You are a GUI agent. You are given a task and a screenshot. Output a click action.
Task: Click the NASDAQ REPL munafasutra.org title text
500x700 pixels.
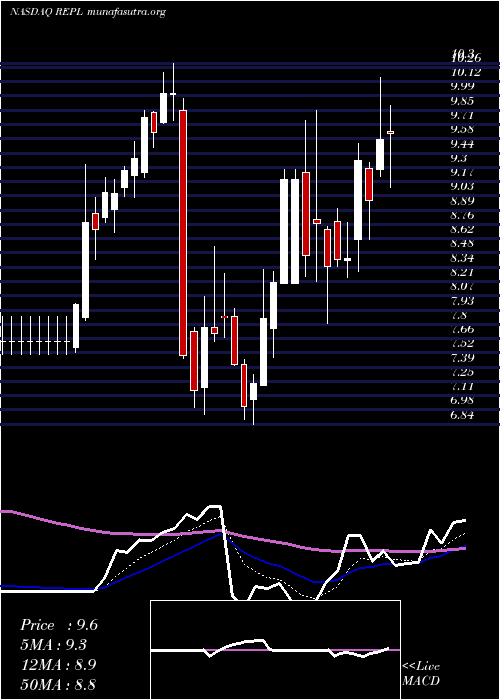(x=88, y=12)
